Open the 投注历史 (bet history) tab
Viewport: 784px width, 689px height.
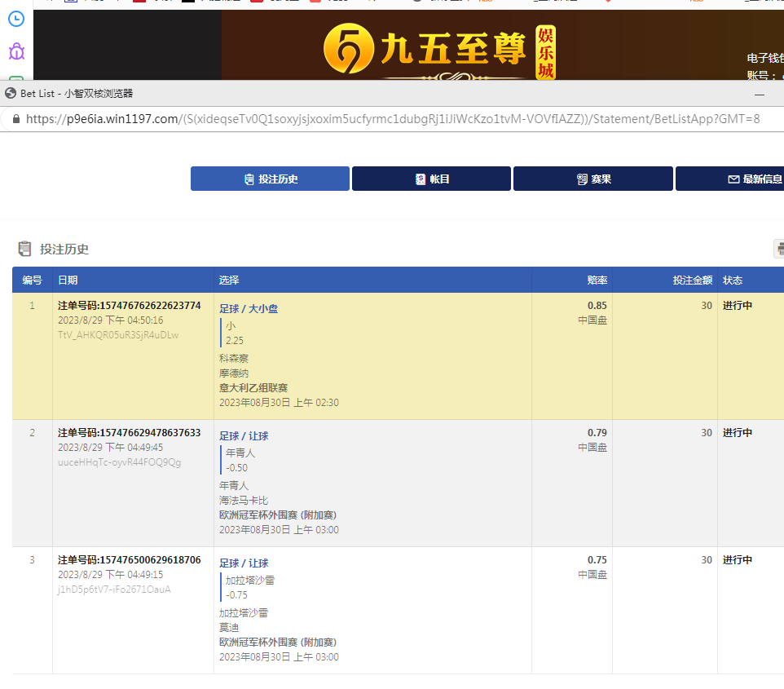coord(270,179)
